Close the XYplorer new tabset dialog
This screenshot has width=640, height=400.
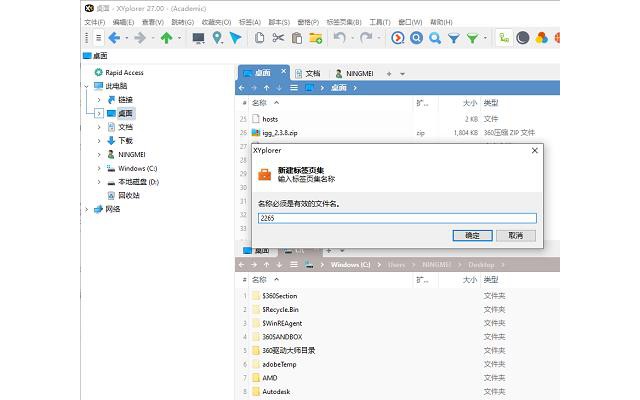tap(535, 151)
